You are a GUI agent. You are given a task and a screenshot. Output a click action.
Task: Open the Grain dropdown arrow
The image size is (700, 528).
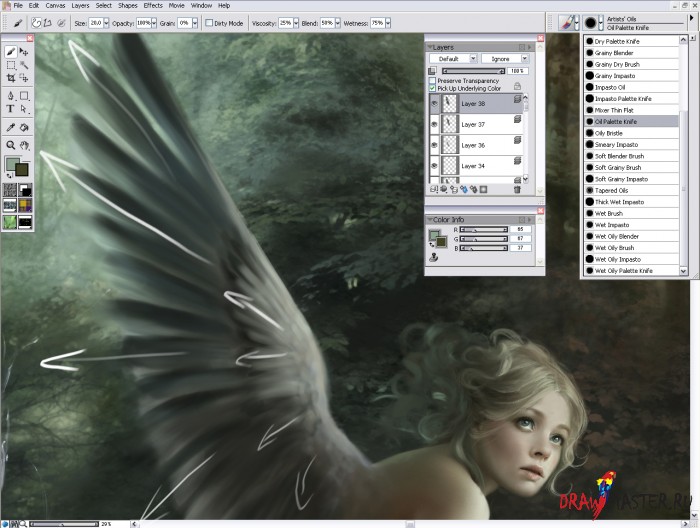click(195, 23)
